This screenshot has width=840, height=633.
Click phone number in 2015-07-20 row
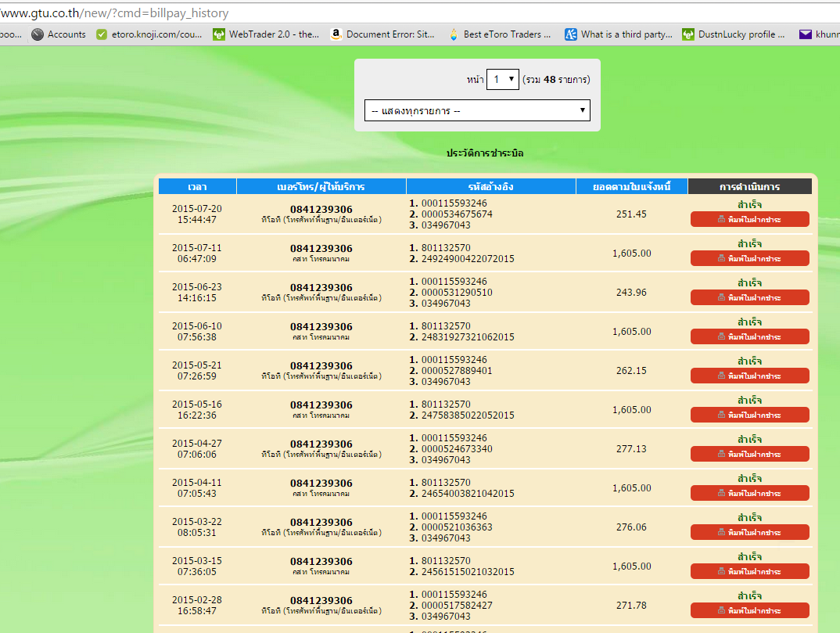click(x=321, y=209)
